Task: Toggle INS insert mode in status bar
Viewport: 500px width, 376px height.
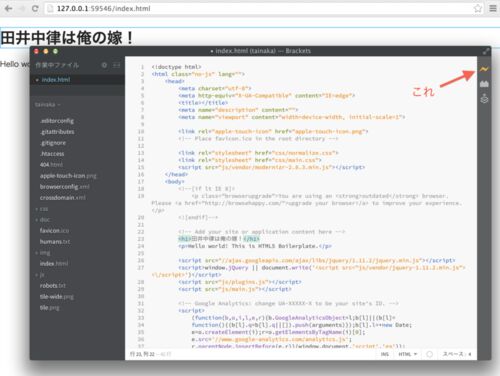Action: [385, 354]
